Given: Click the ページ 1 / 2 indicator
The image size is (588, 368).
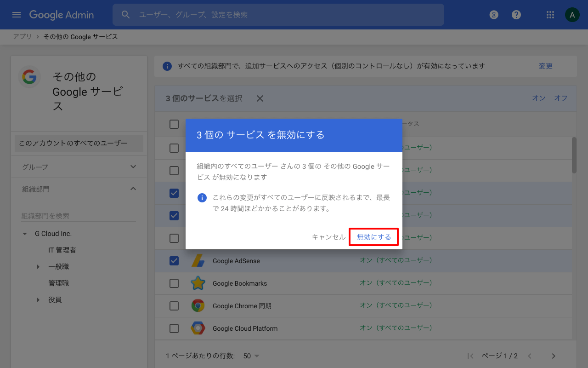Looking at the screenshot, I should (500, 356).
